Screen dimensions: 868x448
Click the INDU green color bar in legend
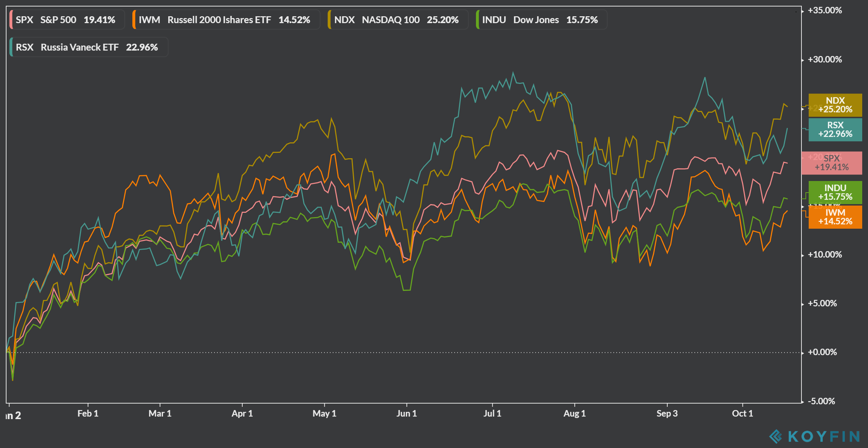pos(478,20)
